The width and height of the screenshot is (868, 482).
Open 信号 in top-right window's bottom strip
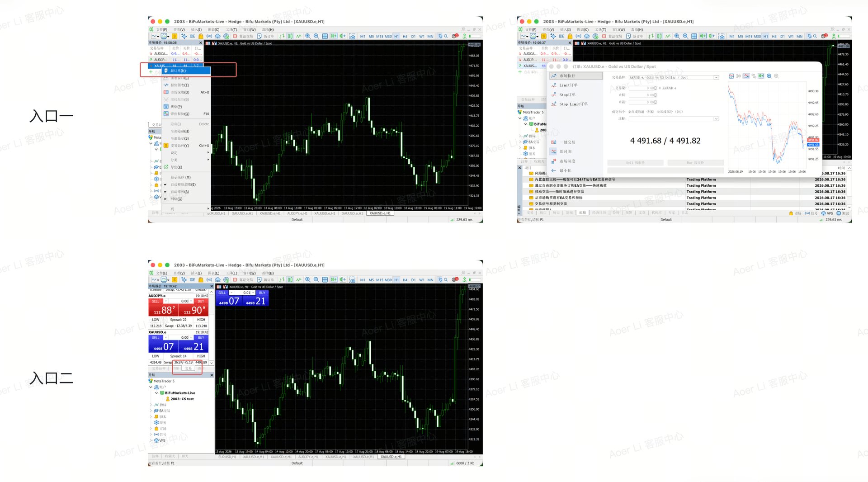click(811, 213)
